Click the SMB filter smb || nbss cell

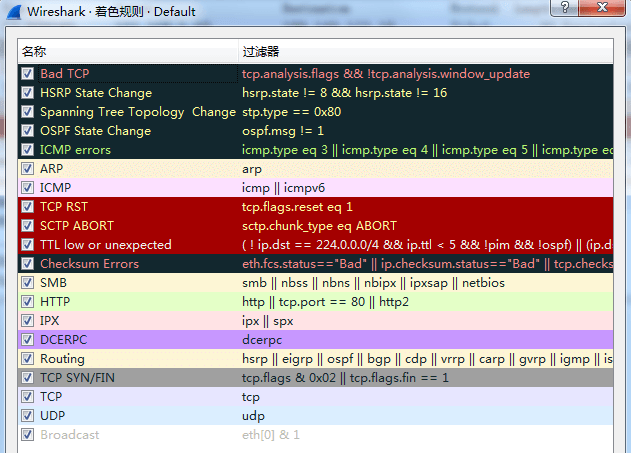click(x=373, y=283)
